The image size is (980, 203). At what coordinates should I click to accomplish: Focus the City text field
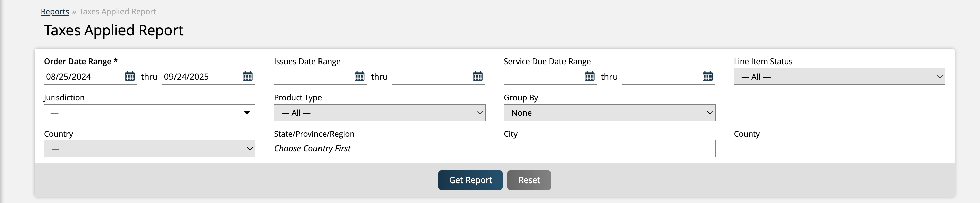(x=609, y=149)
